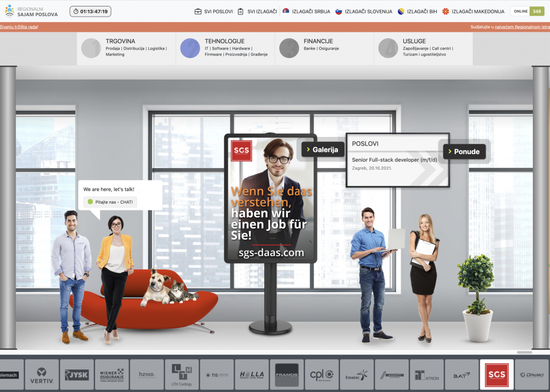Open Izlagači BiH menu item
This screenshot has width=550, height=392.
(x=417, y=12)
